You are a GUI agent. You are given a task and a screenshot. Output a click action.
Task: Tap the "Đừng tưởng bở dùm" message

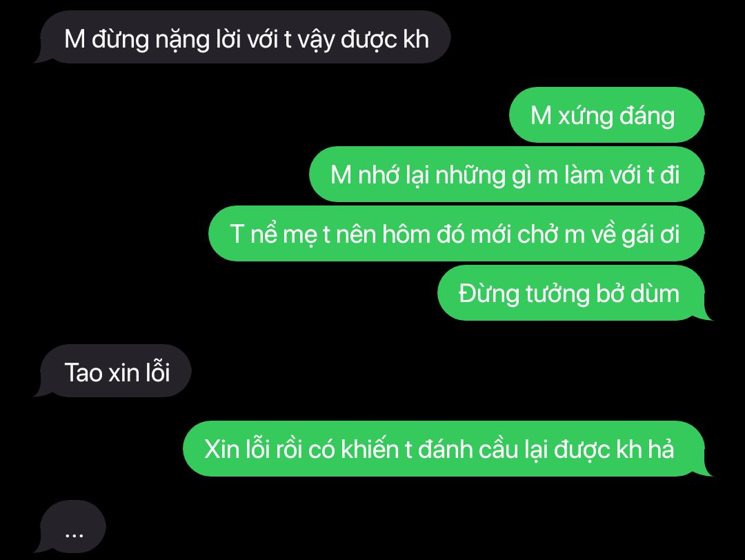coord(575,293)
